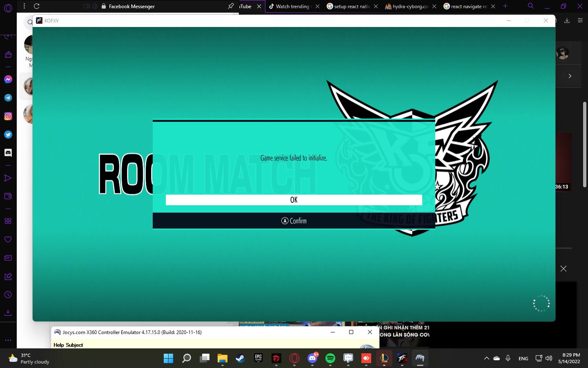
Task: Open the sidebar History clock icon
Action: (8, 295)
